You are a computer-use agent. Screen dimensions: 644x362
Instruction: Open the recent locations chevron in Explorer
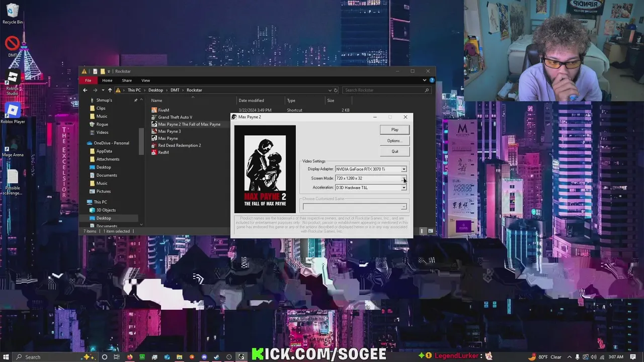[x=103, y=90]
